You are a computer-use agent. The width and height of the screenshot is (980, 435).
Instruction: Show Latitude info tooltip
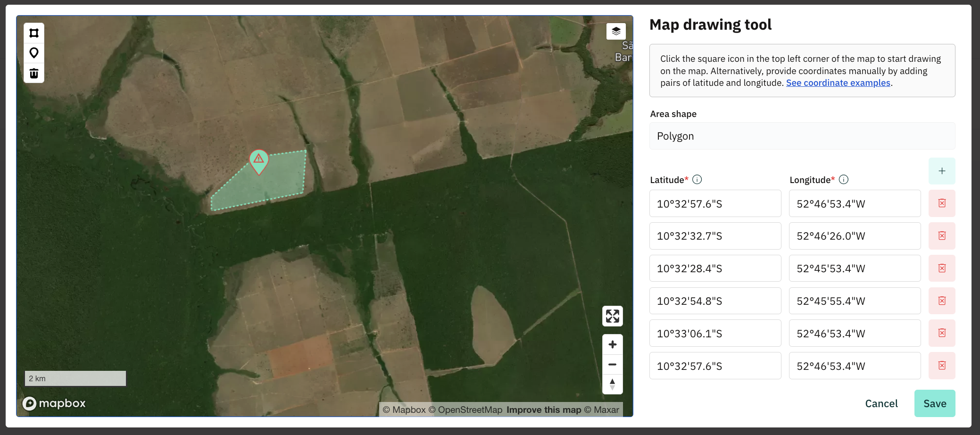[x=697, y=180]
